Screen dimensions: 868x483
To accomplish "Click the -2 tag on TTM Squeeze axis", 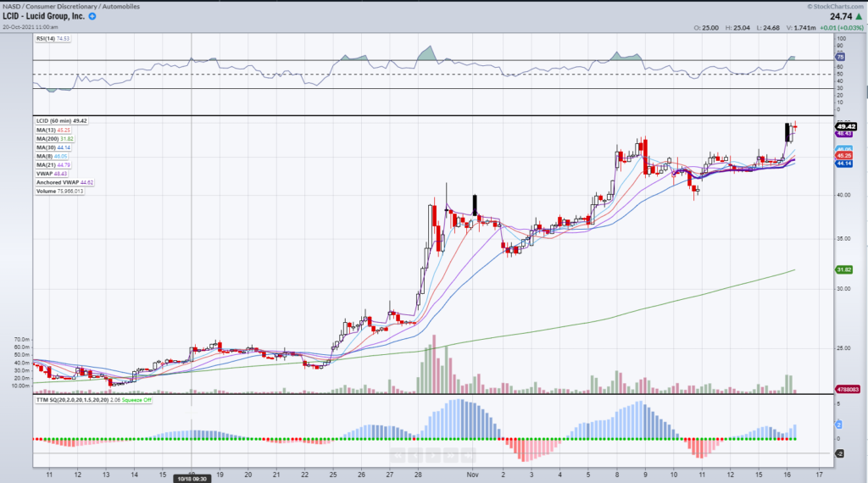I will tap(839, 453).
